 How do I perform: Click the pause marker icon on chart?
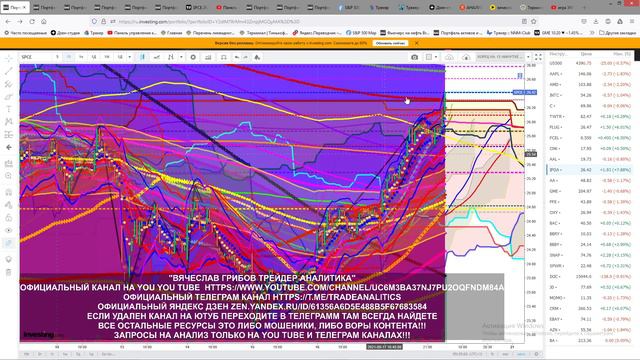(520, 76)
